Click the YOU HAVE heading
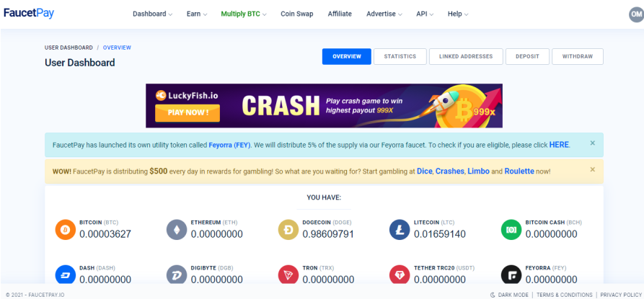This screenshot has width=644, height=299. click(x=324, y=197)
